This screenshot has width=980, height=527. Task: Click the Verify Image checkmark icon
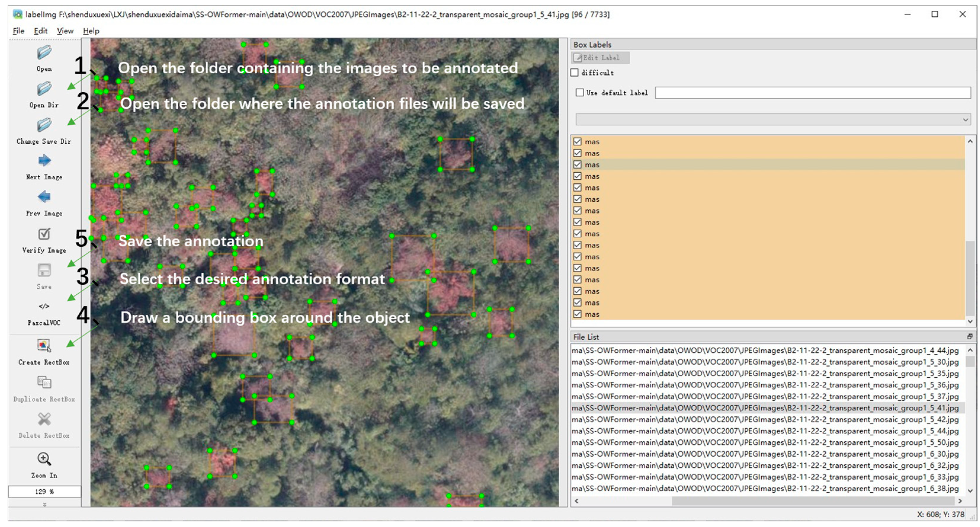(x=44, y=234)
